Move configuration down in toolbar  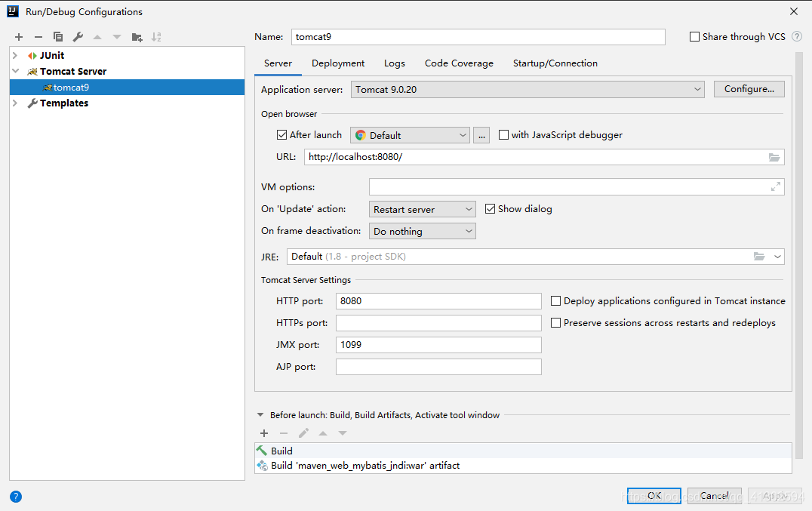click(117, 37)
